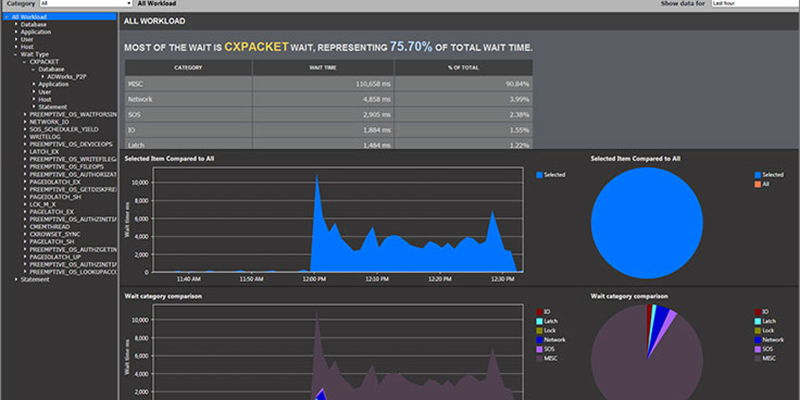Sort by the WAIT TIME column header

point(322,68)
